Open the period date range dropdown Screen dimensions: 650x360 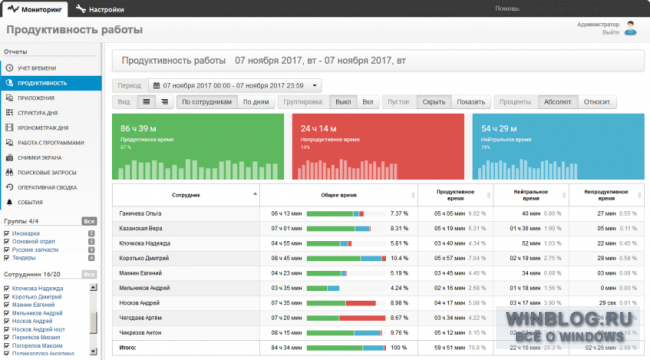tap(235, 85)
